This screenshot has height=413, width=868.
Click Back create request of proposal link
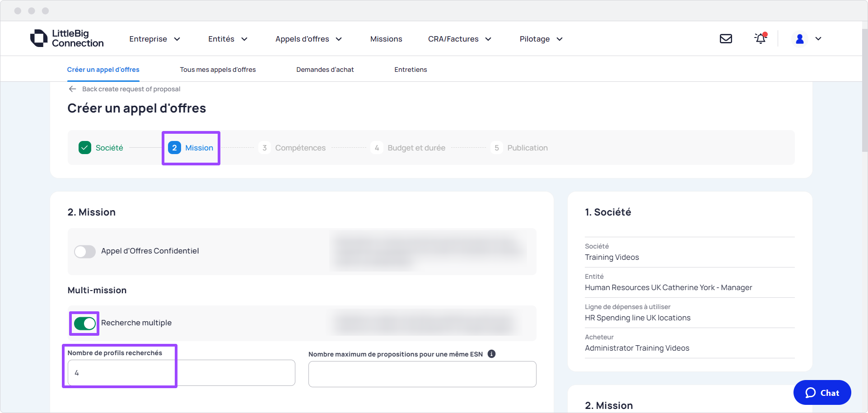[x=131, y=89]
